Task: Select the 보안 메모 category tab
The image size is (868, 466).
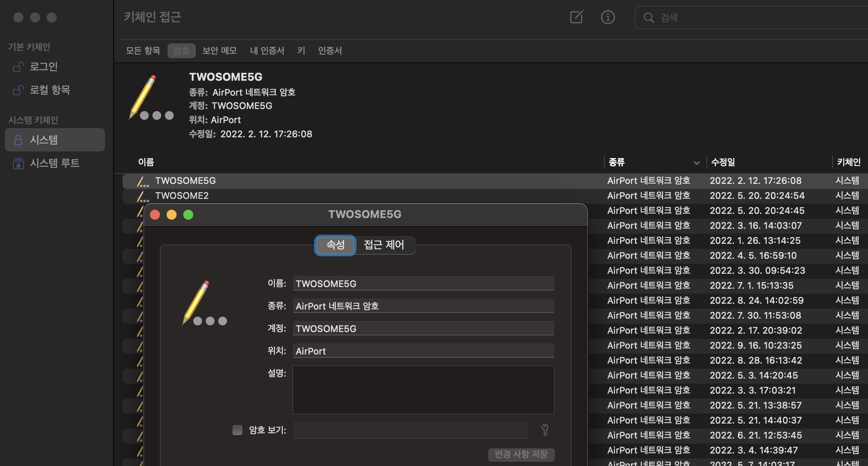Action: [x=219, y=51]
